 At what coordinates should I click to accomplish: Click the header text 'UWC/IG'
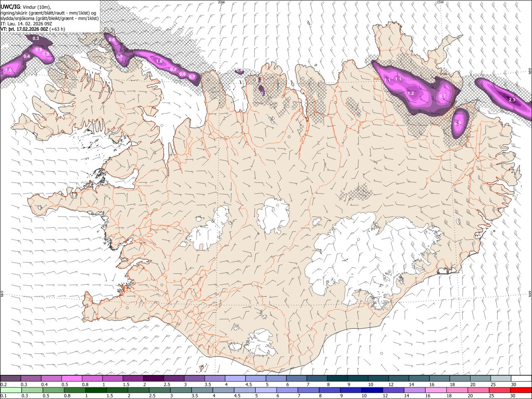click(10, 6)
